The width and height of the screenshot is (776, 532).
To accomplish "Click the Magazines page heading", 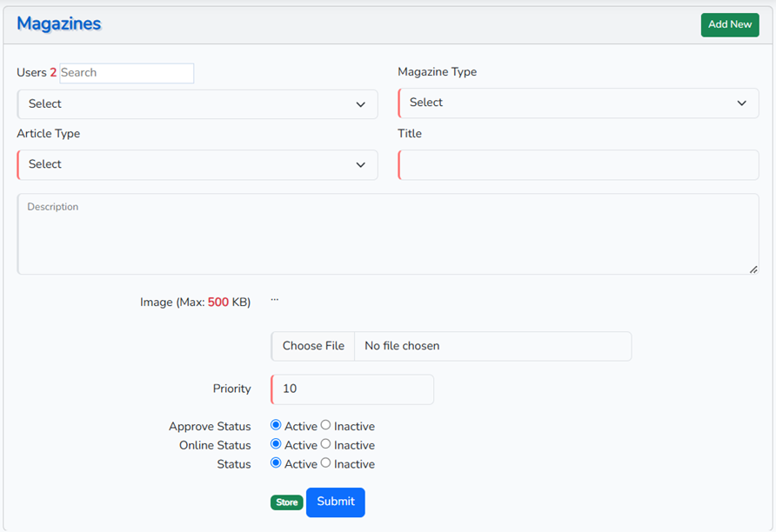I will pyautogui.click(x=59, y=24).
